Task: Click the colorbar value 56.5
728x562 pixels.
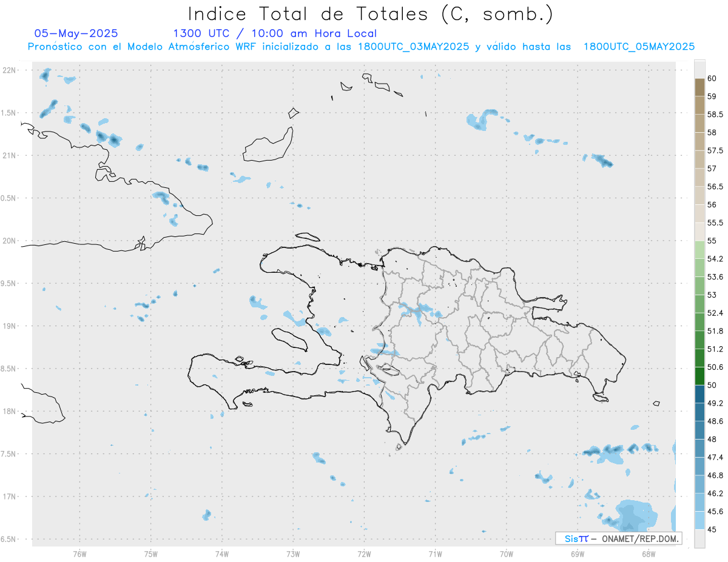Action: click(715, 187)
